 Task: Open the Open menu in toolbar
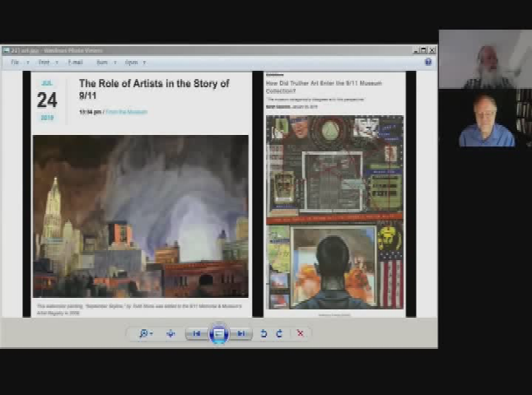coord(131,63)
